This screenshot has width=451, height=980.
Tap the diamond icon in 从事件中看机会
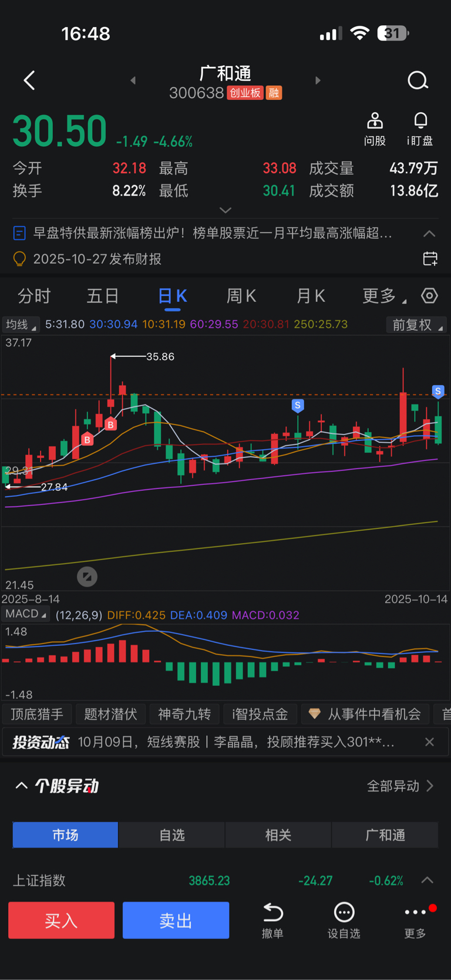pos(315,713)
